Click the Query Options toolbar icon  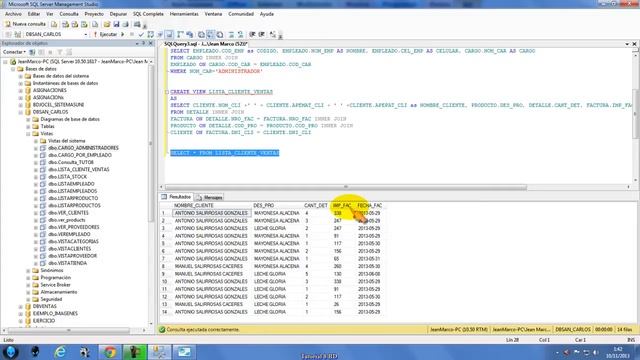[160, 35]
